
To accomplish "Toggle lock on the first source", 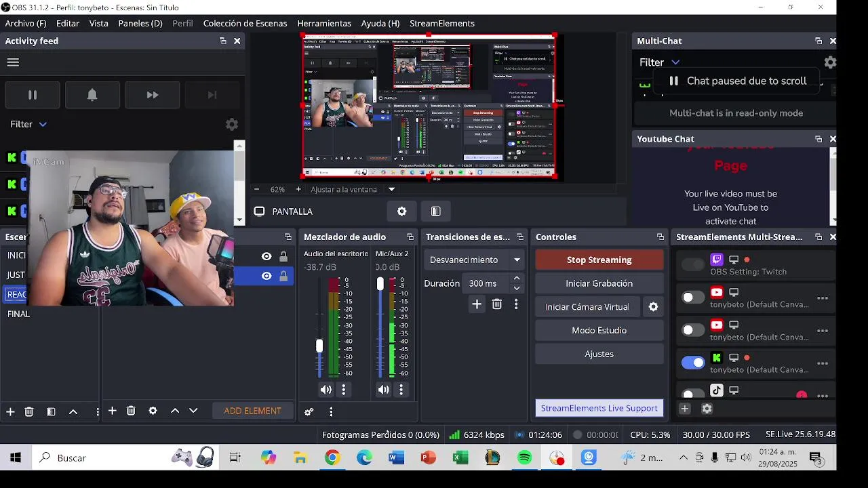I will point(283,256).
